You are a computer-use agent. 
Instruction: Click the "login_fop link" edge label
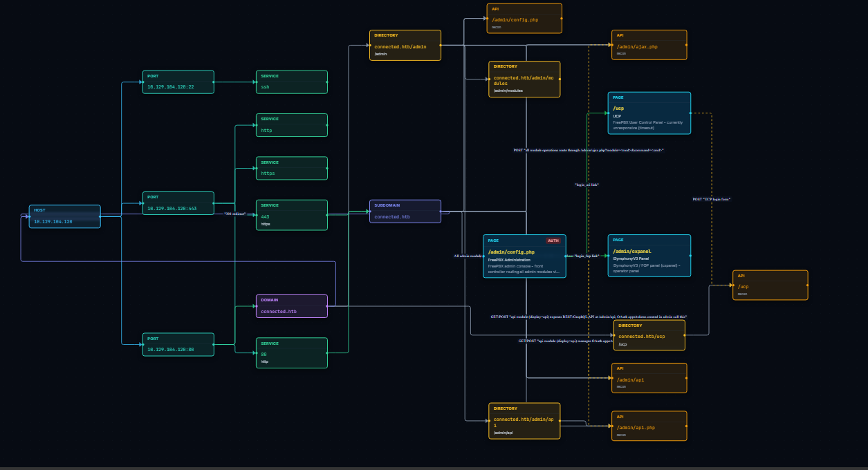point(587,256)
